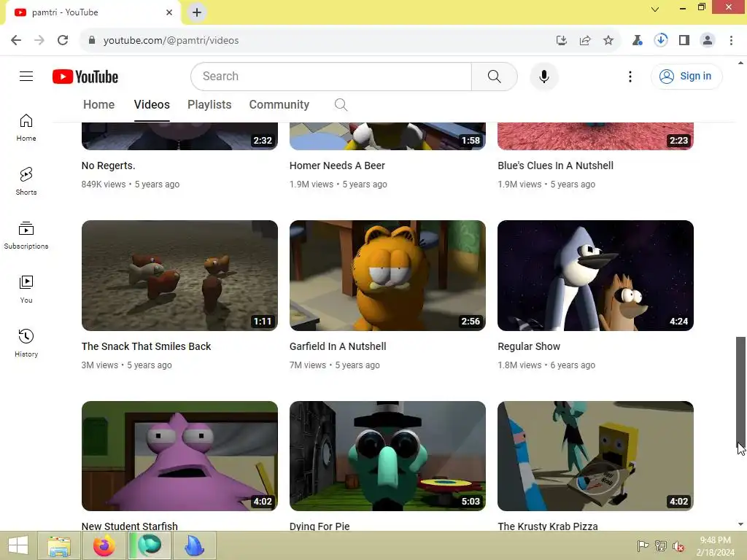Open the Chrome three-dot menu
Viewport: 747px width, 560px height.
pos(731,40)
